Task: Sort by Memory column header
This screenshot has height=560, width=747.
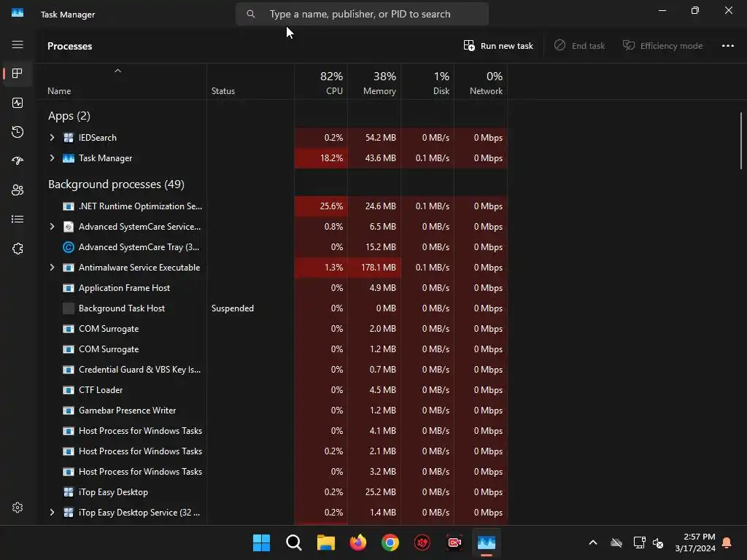Action: click(374, 82)
